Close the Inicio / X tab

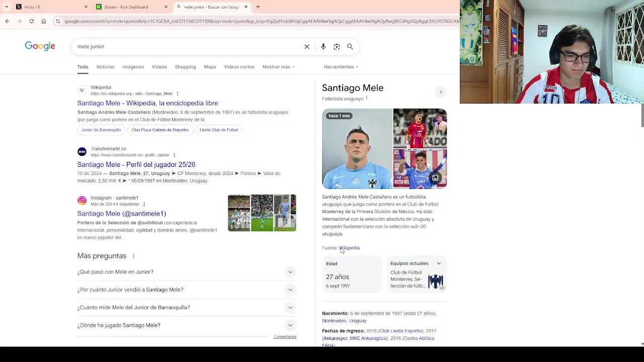click(x=86, y=7)
